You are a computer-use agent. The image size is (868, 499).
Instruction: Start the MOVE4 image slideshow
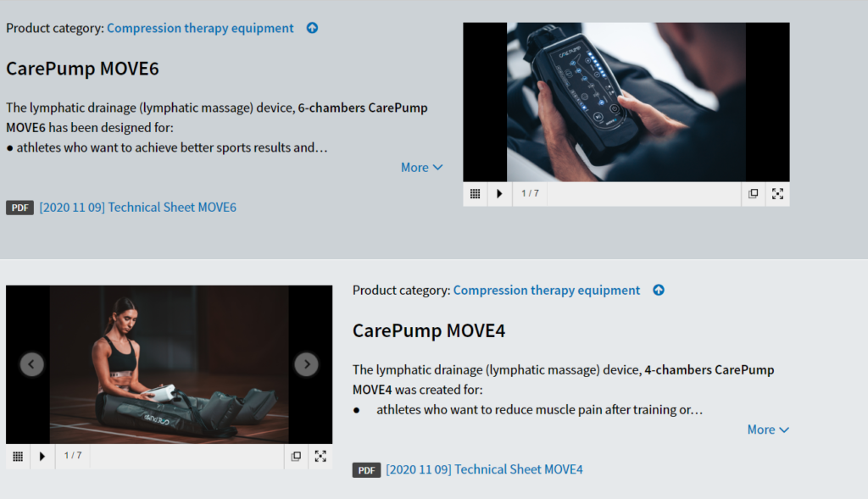42,457
